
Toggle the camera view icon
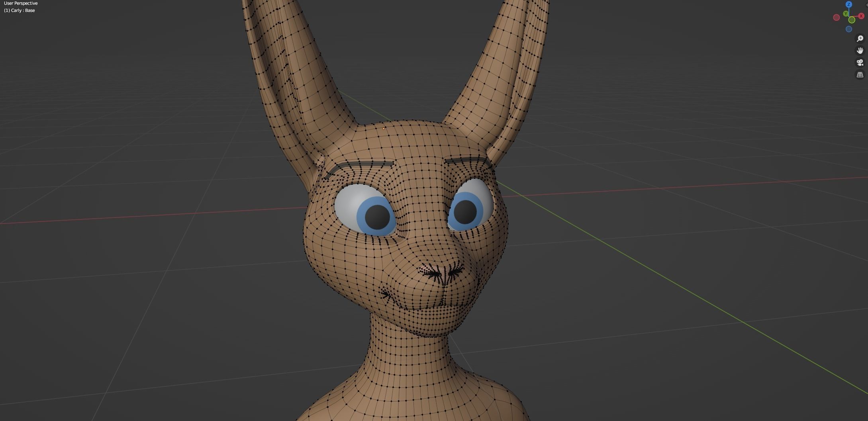860,63
